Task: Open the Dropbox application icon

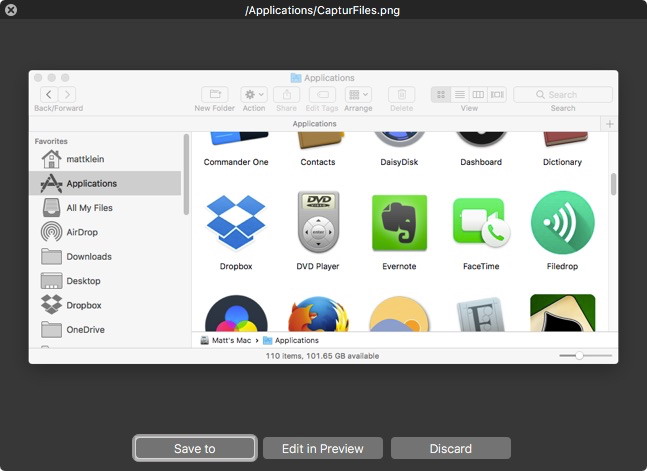Action: [236, 223]
